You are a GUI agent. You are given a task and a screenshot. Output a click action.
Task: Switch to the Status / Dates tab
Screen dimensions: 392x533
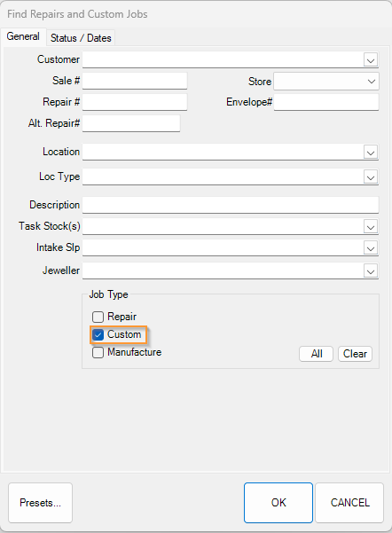(x=81, y=38)
